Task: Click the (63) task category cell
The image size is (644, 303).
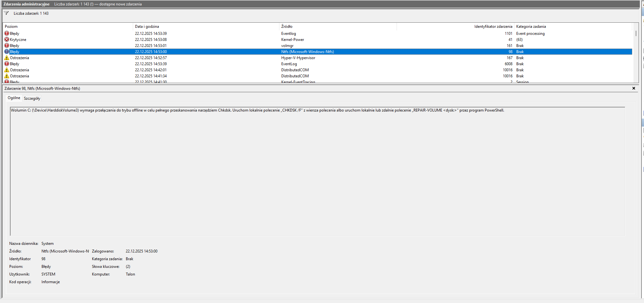Action: [519, 40]
